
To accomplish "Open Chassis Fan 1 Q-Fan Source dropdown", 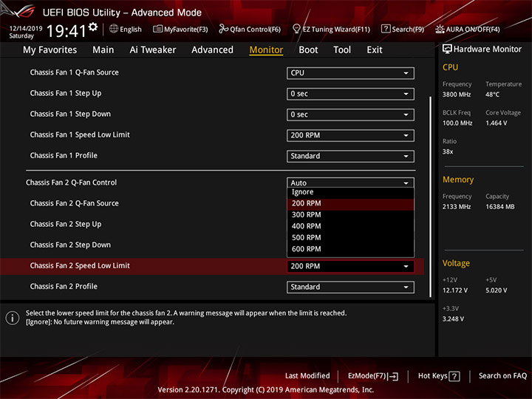I will pos(350,73).
